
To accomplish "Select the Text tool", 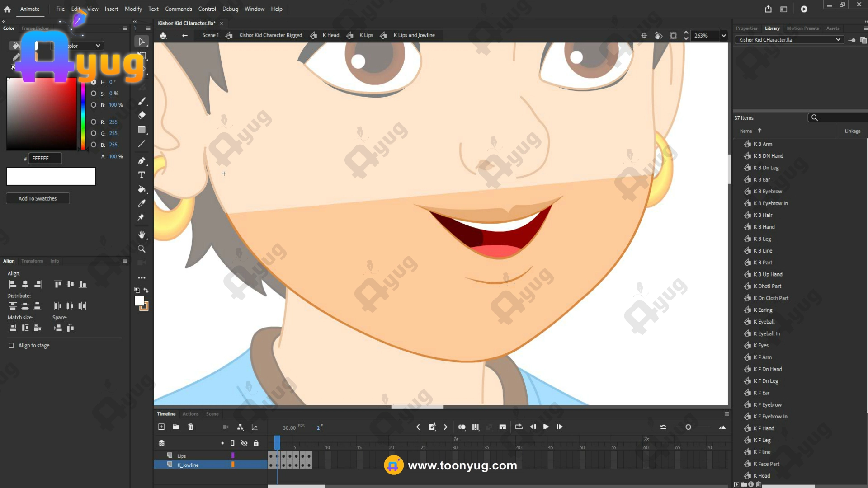I will (x=142, y=175).
